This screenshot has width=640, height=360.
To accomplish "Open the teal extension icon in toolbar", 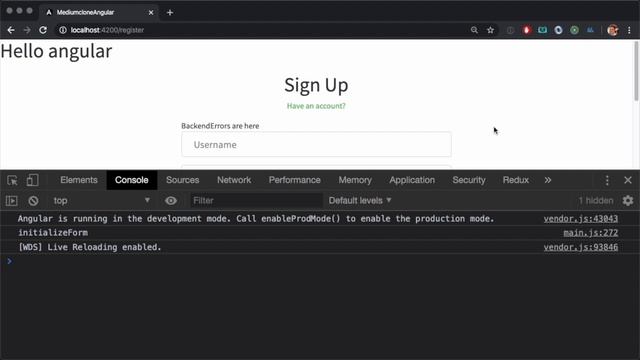I will point(542,30).
